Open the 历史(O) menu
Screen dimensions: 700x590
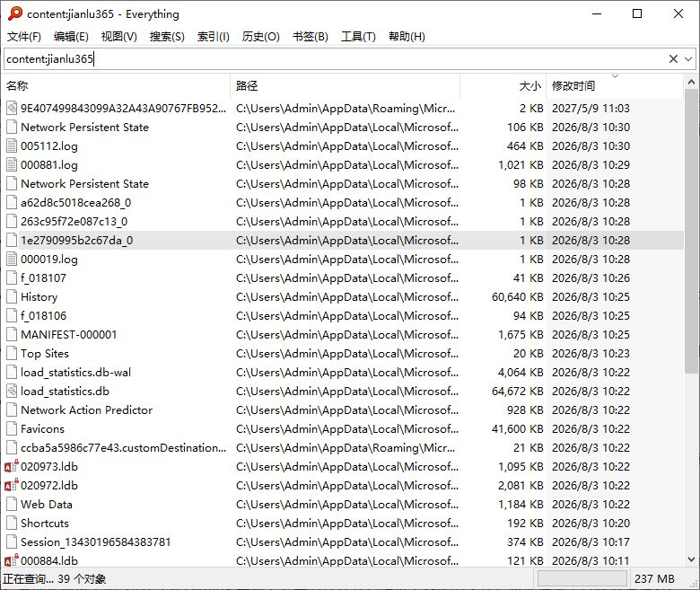coord(261,37)
